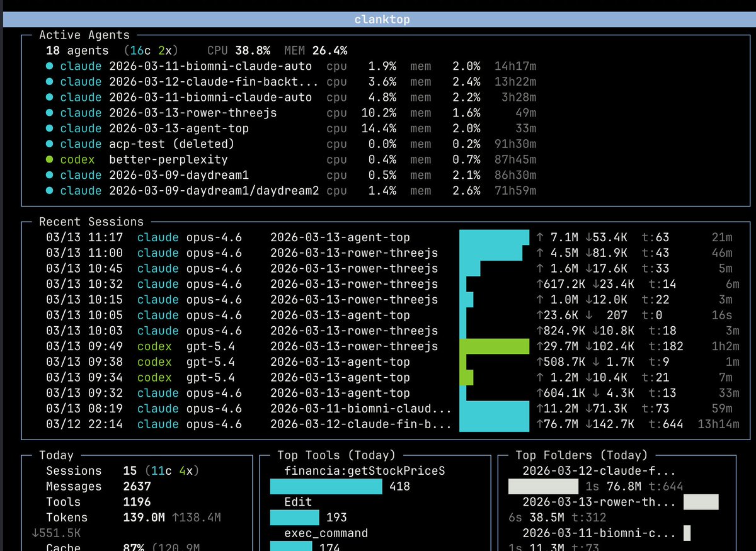Select the 2026-03-09-daydream1/daydream2 agent name

pyautogui.click(x=214, y=191)
